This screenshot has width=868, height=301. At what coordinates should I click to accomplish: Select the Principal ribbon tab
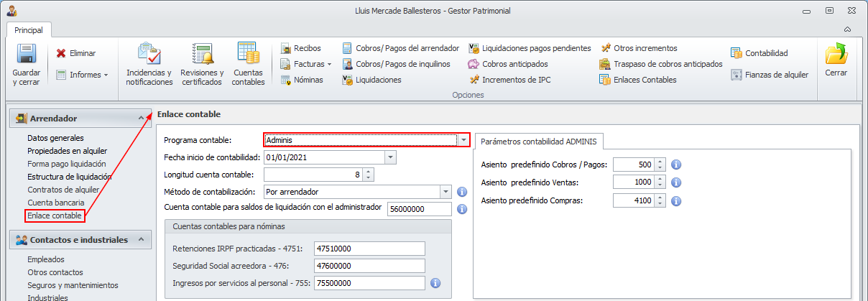coord(28,30)
